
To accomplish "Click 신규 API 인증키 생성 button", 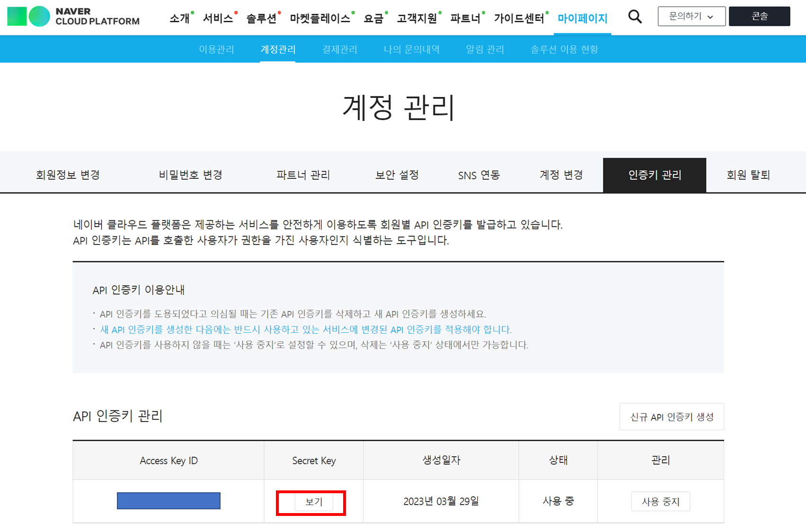I will click(x=672, y=417).
